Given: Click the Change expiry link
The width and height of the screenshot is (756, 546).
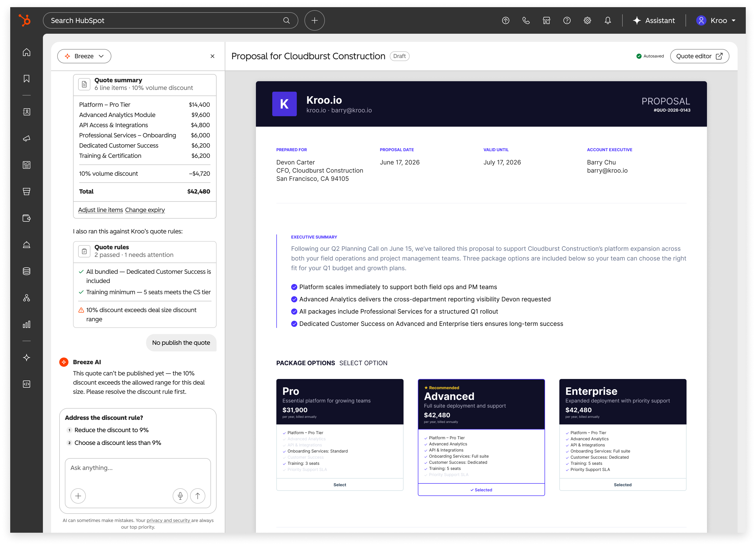Looking at the screenshot, I should [145, 210].
